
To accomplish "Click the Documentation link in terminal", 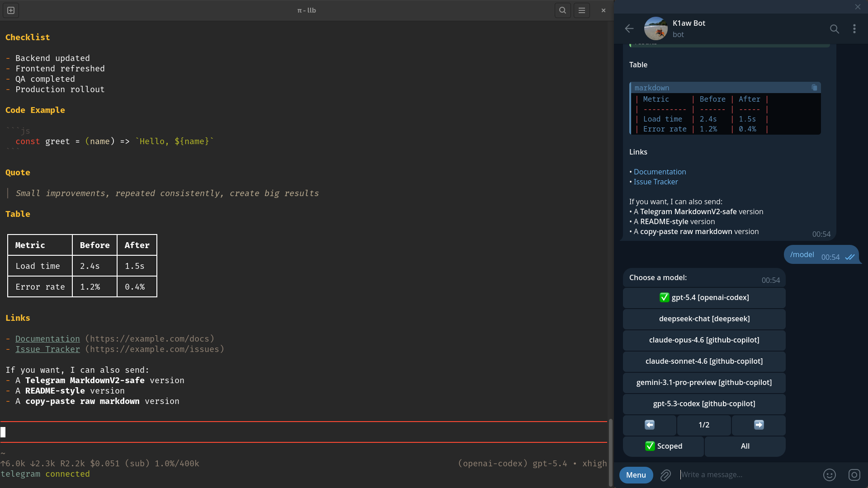I will (x=47, y=339).
